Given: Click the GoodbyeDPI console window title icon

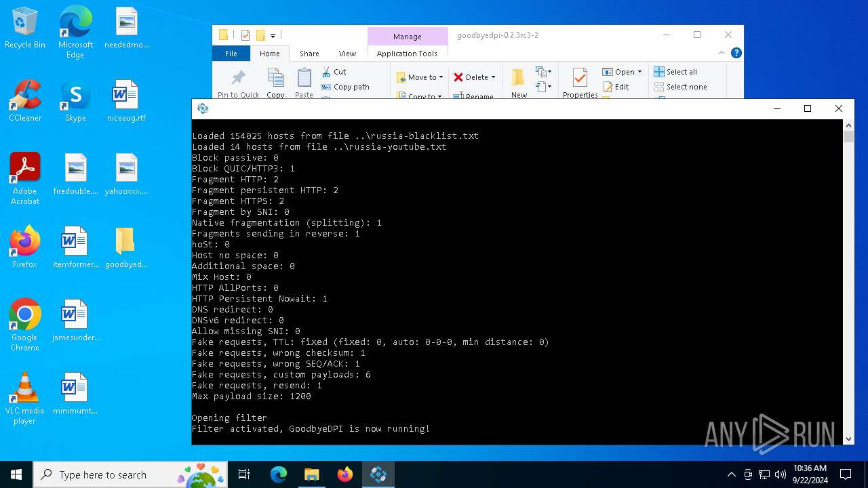Looking at the screenshot, I should (x=202, y=108).
